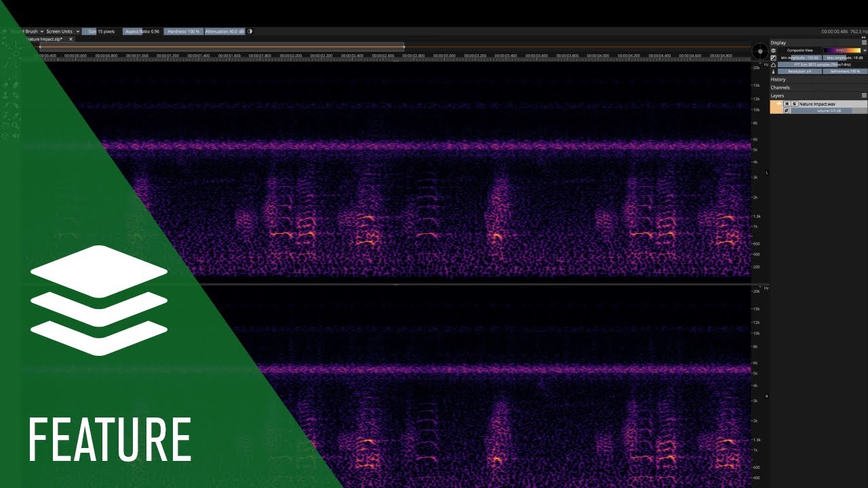Toggle phase invert on Nature Impact.wav layer

pos(787,110)
